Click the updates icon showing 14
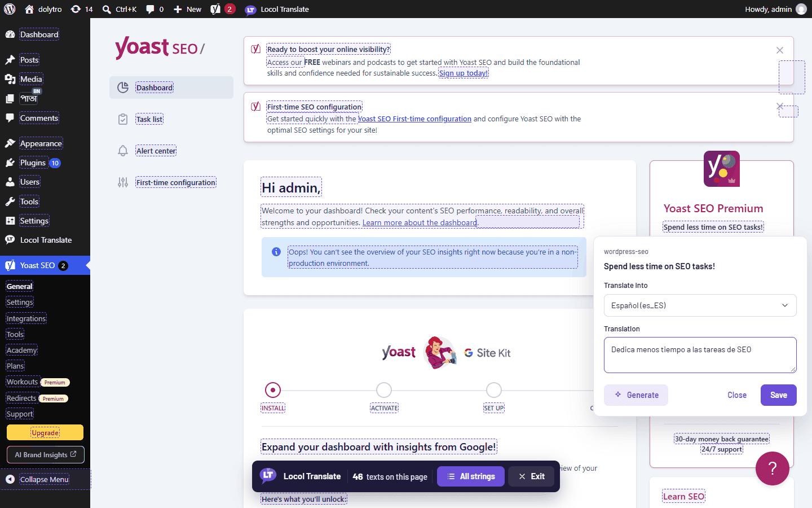Image resolution: width=812 pixels, height=508 pixels. [82, 9]
